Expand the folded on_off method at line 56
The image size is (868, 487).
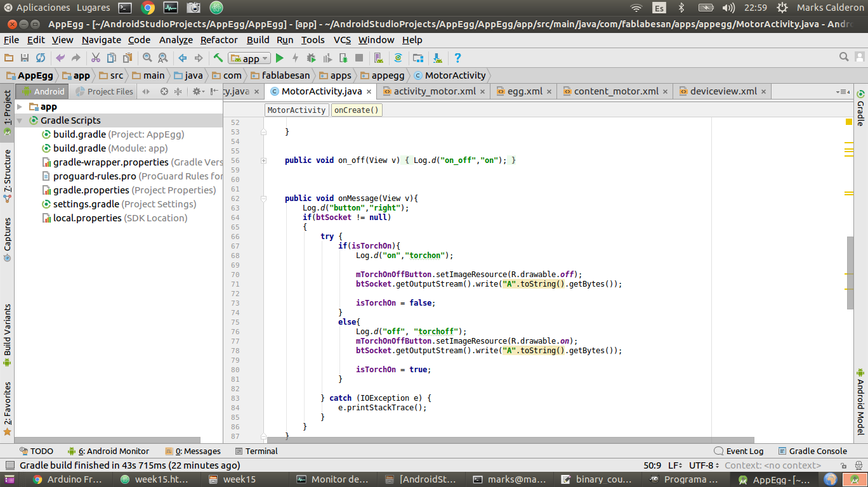(x=263, y=160)
